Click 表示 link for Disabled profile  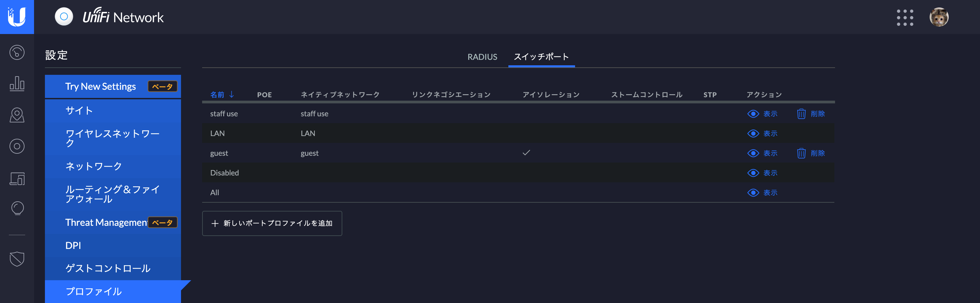click(770, 173)
